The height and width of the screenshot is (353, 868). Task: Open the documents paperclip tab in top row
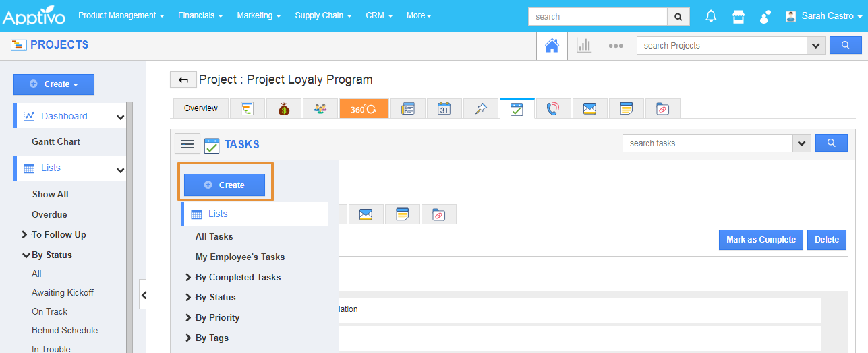click(x=663, y=108)
